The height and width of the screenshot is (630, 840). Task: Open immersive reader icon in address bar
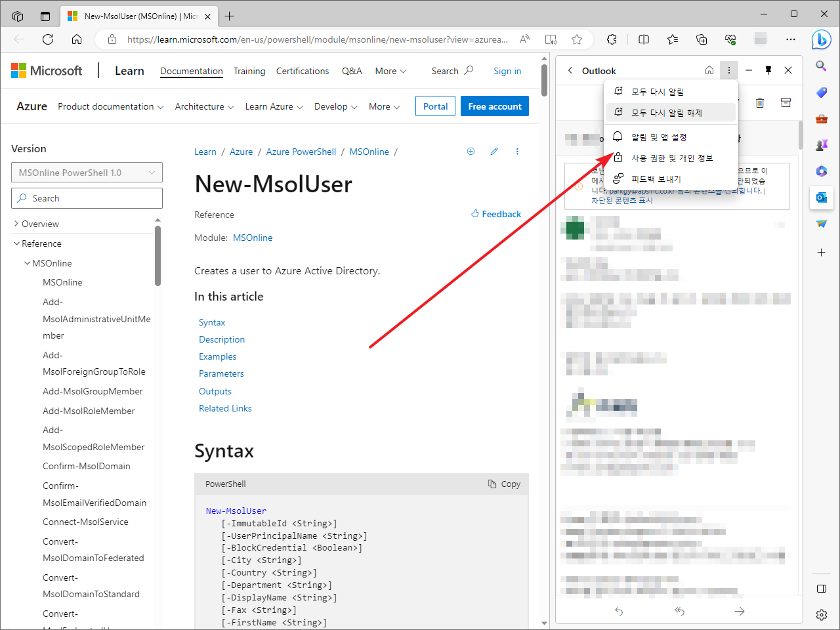click(x=551, y=39)
